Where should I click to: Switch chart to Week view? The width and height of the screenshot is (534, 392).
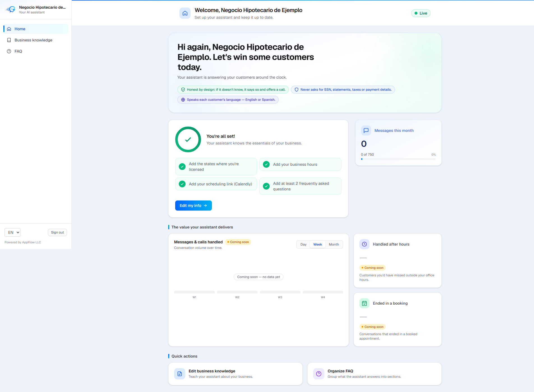[x=318, y=244]
